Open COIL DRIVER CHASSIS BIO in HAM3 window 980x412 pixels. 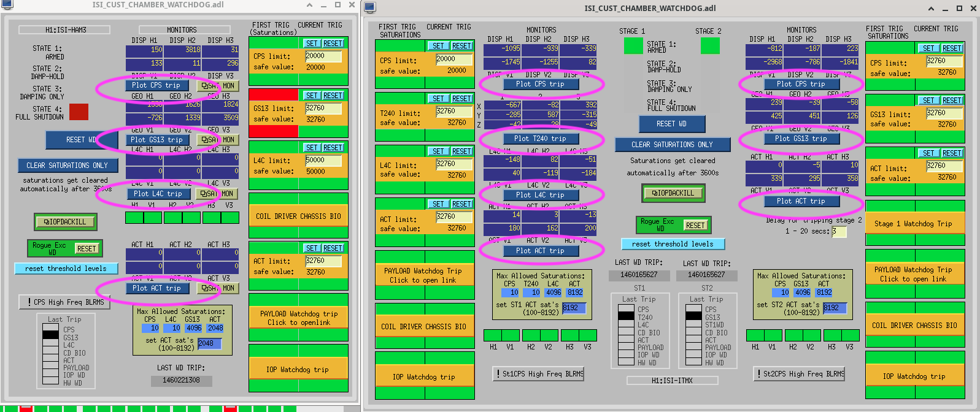point(298,216)
